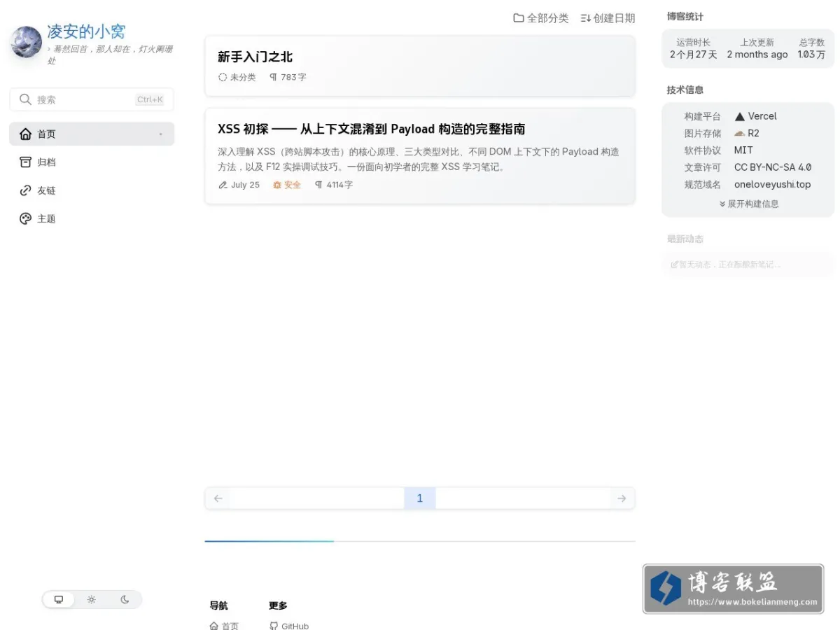
Task: Click the sort icon next to 创建日期
Action: tap(586, 18)
